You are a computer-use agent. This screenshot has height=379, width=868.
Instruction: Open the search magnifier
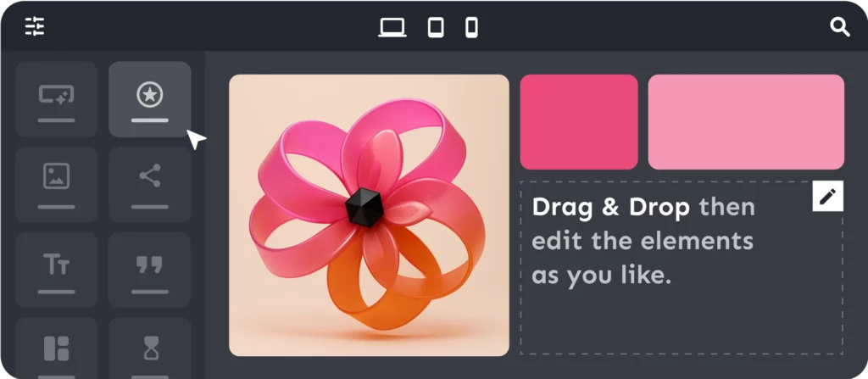tap(840, 27)
